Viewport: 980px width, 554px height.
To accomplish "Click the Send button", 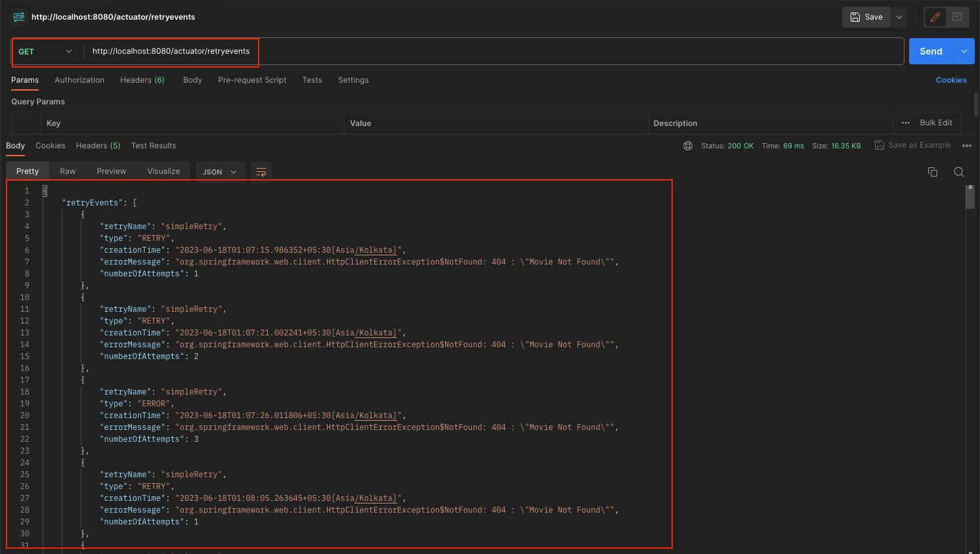I will point(931,51).
